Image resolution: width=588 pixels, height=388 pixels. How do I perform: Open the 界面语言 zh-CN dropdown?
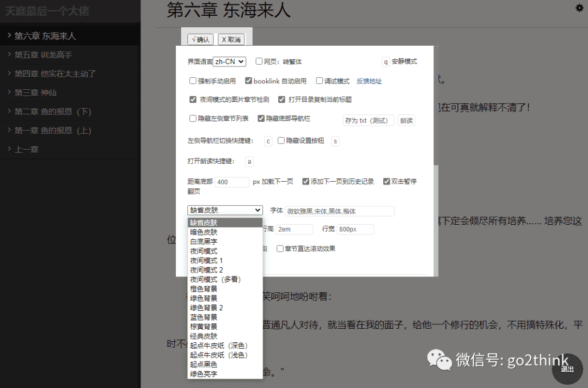[x=229, y=61]
